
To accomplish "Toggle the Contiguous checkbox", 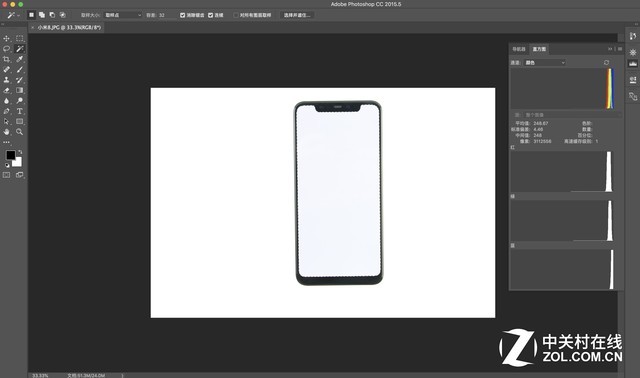I will coord(211,15).
